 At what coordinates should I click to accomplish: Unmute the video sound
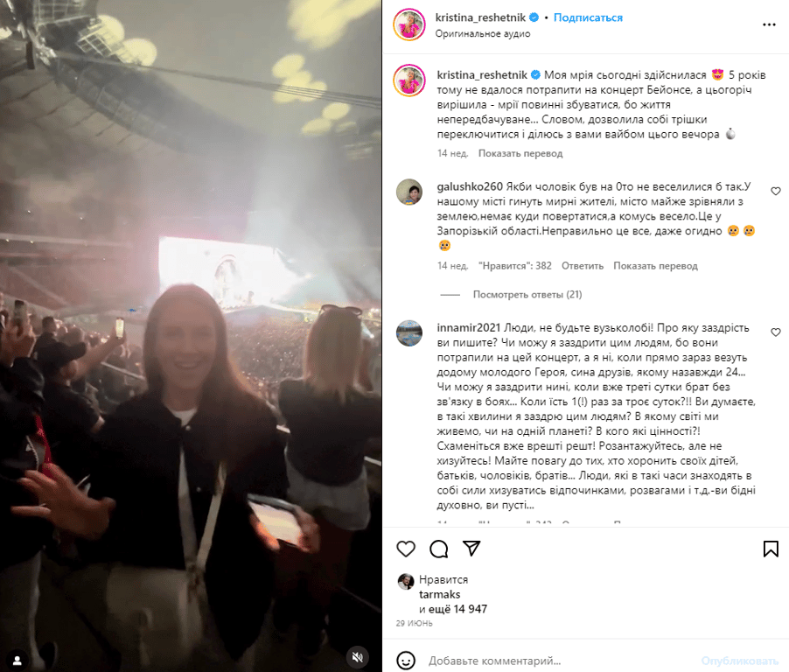coord(358,657)
